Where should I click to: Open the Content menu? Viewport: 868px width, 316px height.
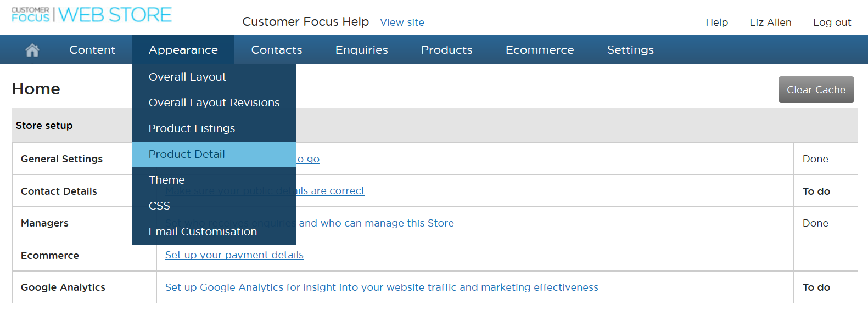click(x=92, y=50)
